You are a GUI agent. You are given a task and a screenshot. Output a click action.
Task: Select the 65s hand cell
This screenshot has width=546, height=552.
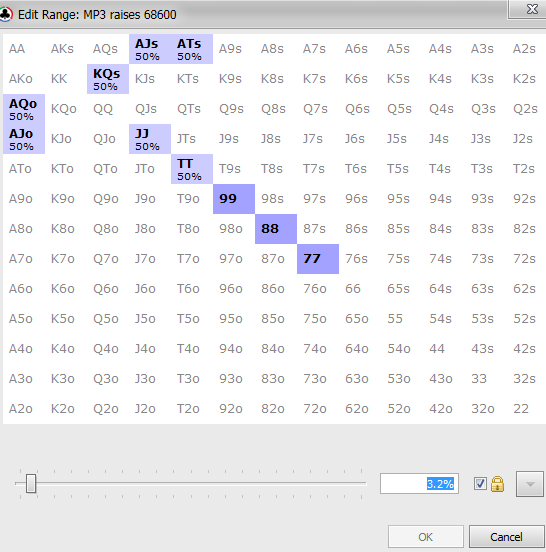tap(402, 289)
